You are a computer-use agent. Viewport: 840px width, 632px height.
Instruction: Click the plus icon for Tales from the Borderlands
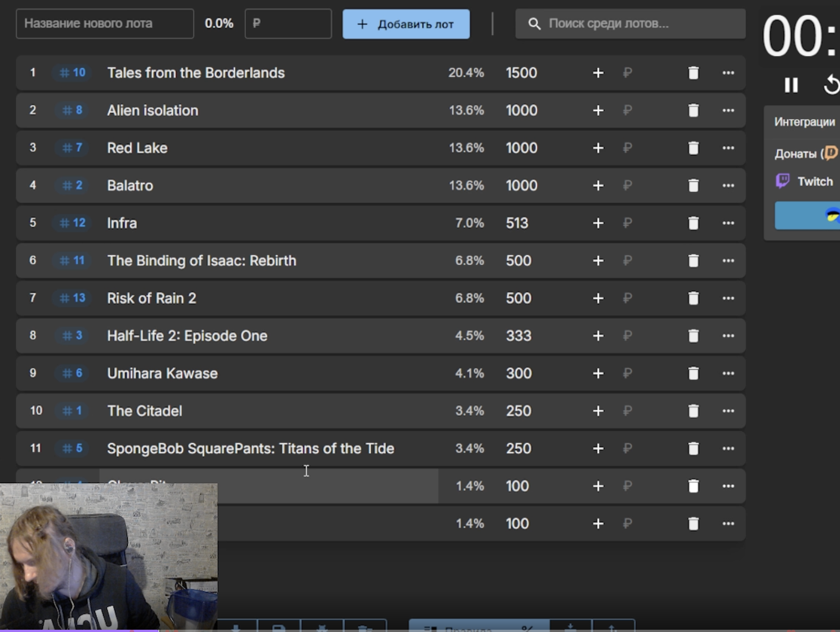click(598, 73)
